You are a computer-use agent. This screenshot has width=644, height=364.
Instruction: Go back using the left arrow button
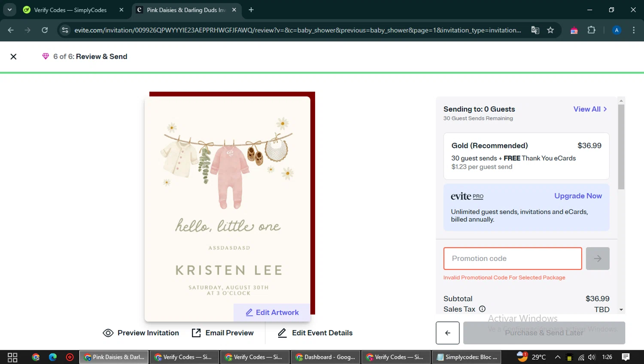[x=447, y=333]
